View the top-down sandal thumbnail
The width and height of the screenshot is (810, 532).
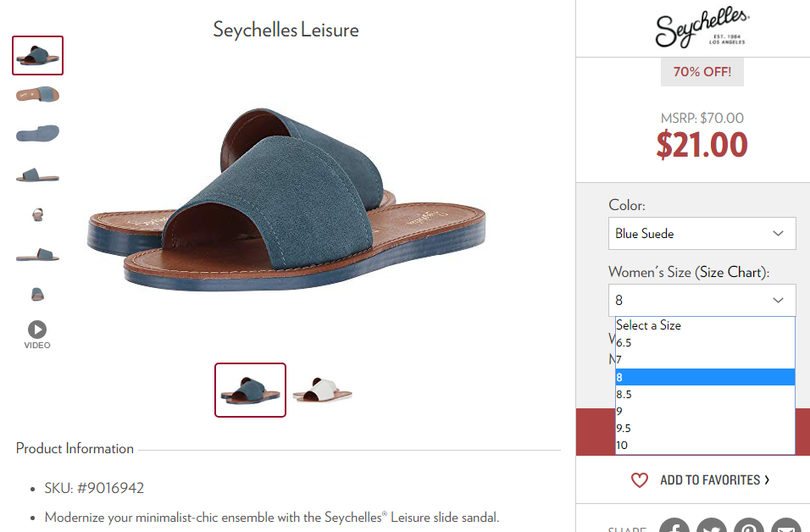coord(38,95)
